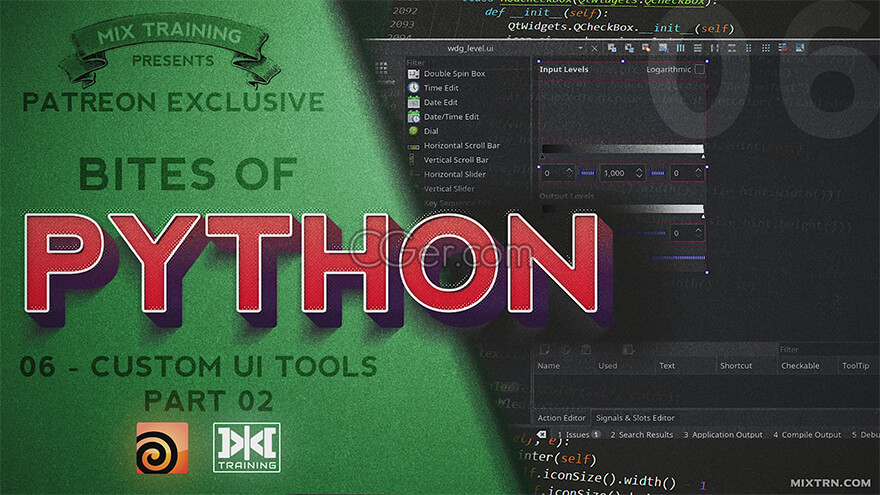Select the Edit Widgets mode icon
Image resolution: width=880 pixels, height=495 pixels.
click(612, 48)
